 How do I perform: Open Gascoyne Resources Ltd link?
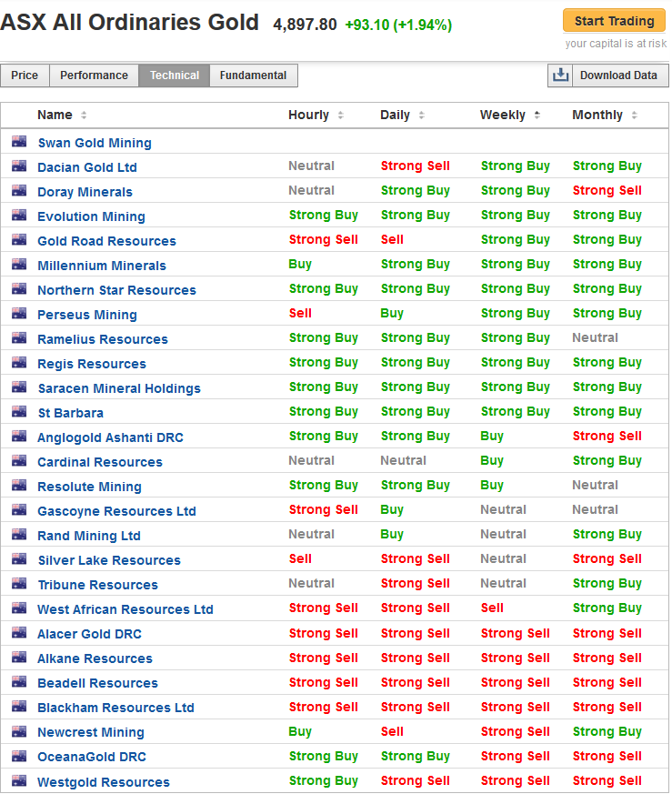[x=117, y=511]
